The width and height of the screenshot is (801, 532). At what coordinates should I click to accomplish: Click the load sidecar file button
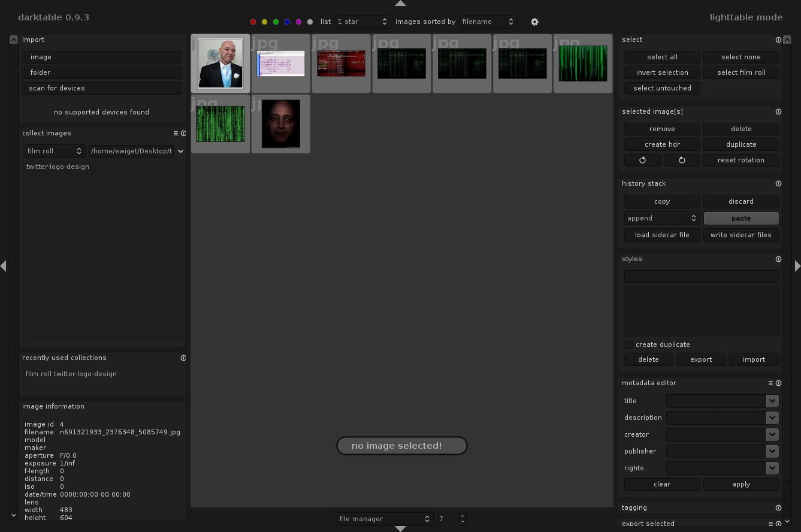pyautogui.click(x=662, y=235)
